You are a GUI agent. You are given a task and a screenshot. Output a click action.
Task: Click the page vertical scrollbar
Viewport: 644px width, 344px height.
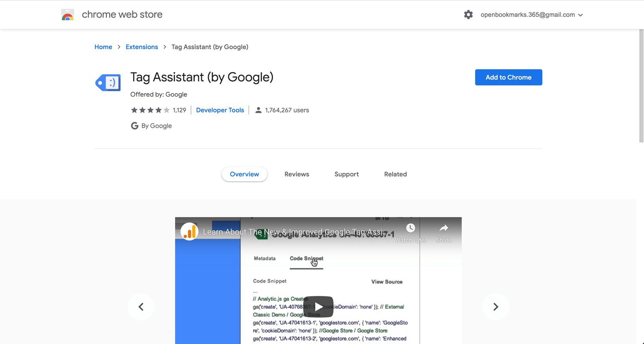tap(641, 86)
